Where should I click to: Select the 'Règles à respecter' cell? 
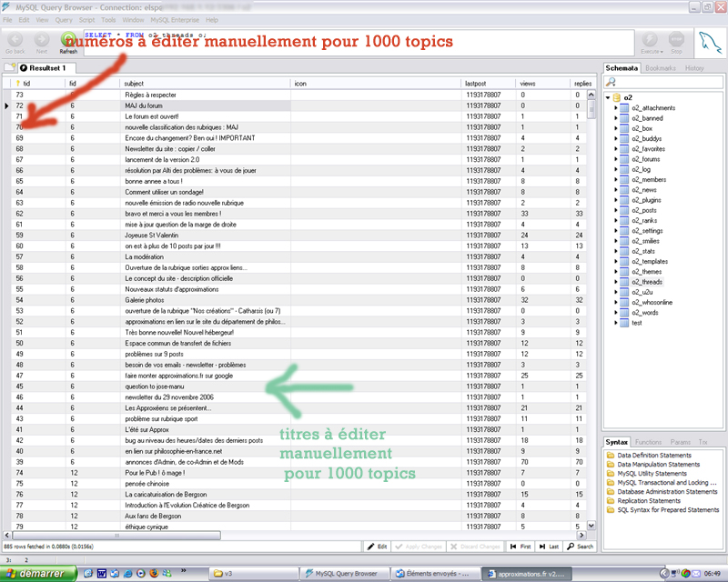tap(206, 95)
